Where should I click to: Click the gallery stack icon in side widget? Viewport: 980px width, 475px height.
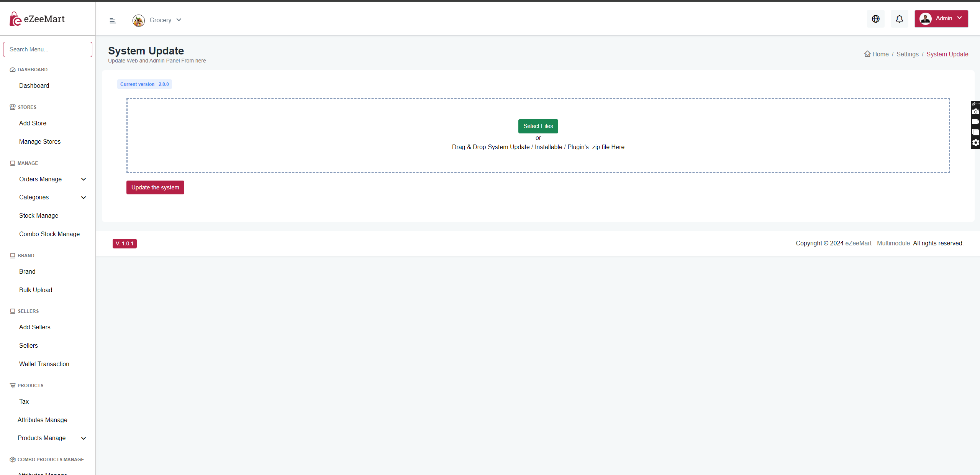975,132
